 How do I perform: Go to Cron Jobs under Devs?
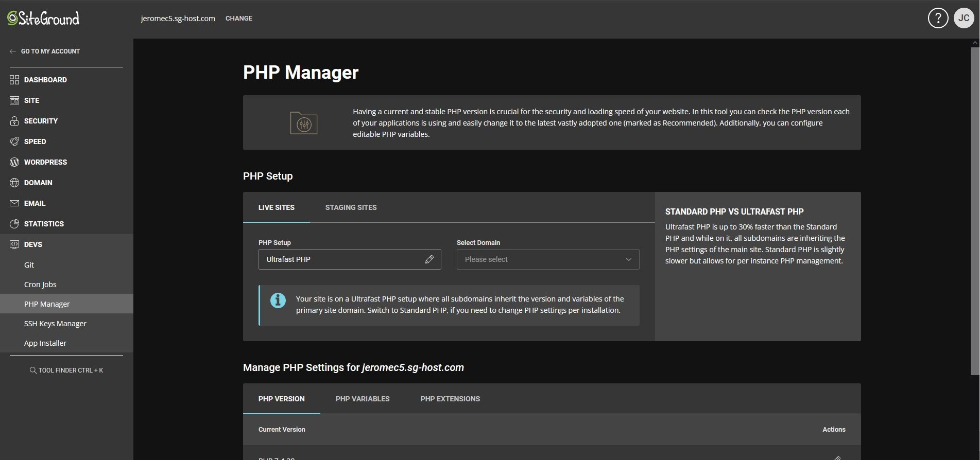(x=66, y=285)
